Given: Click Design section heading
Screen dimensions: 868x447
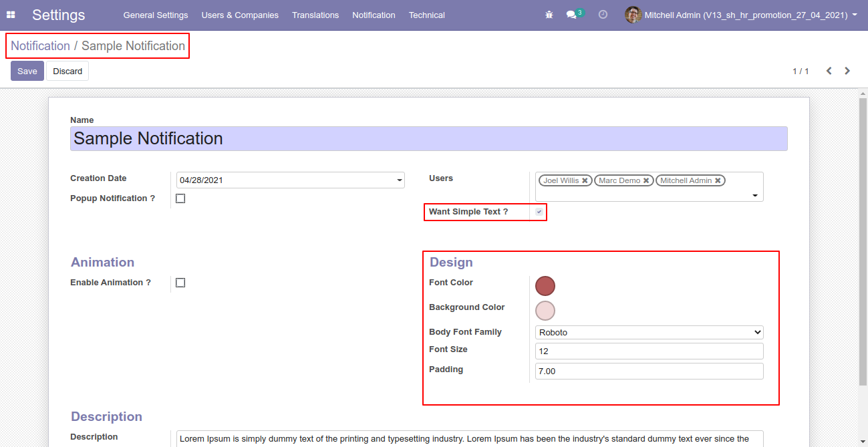Looking at the screenshot, I should click(x=451, y=263).
